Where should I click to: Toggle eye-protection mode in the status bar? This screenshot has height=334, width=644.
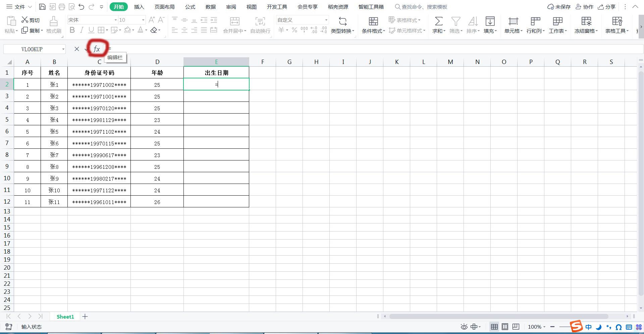(464, 327)
